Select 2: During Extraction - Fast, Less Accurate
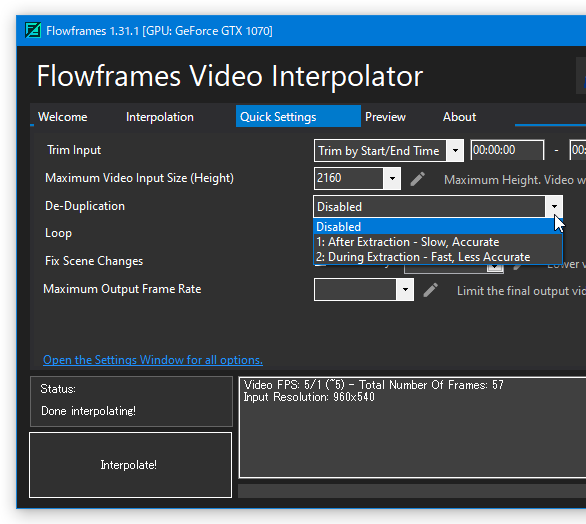This screenshot has height=524, width=586. (x=438, y=257)
